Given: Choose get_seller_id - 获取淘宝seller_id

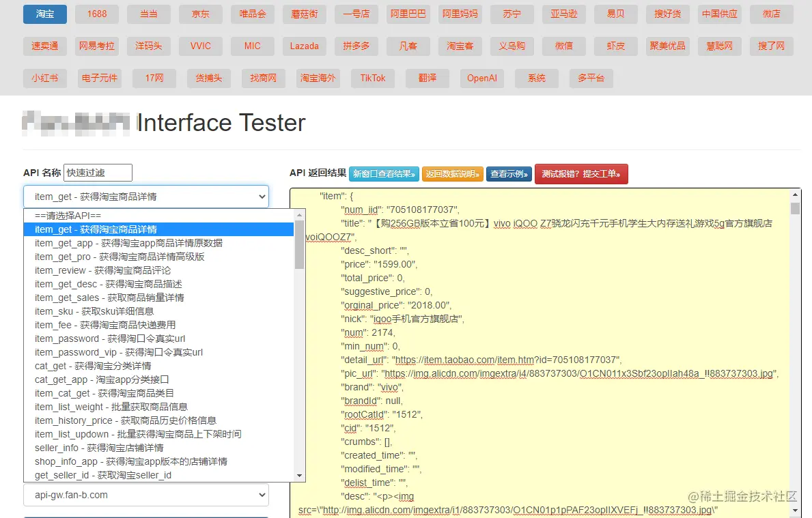Looking at the screenshot, I should click(x=158, y=475).
